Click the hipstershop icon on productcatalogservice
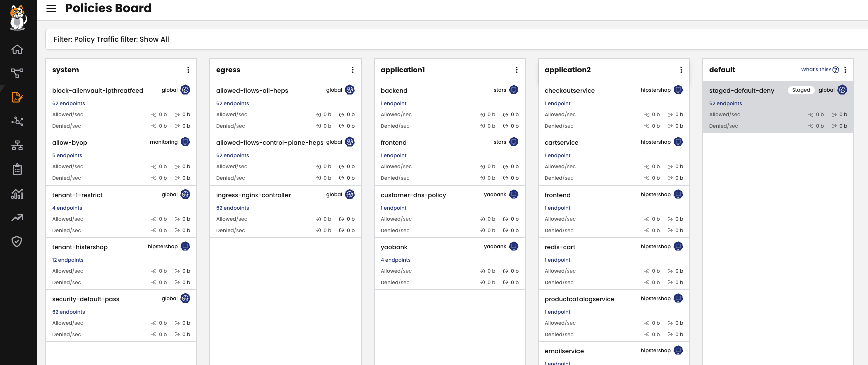The width and height of the screenshot is (868, 365). (678, 298)
